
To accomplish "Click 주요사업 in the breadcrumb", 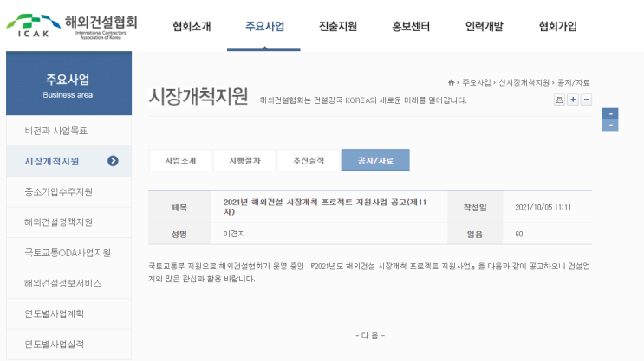I will 477,82.
